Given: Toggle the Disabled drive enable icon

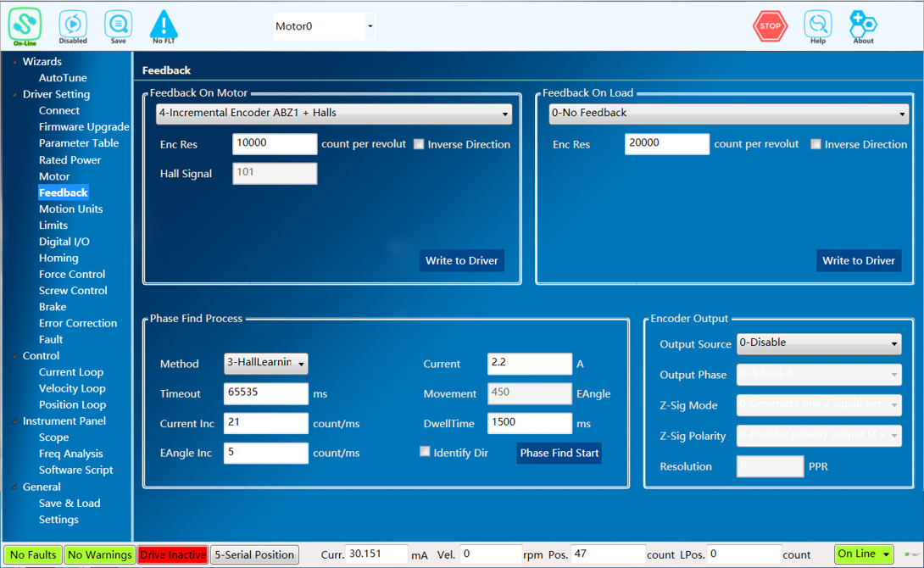Looking at the screenshot, I should tap(73, 26).
